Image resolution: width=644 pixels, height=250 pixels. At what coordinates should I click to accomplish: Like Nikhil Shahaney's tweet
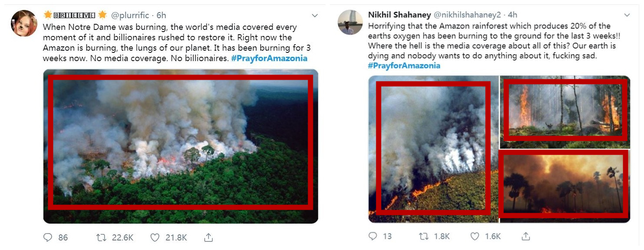(475, 236)
